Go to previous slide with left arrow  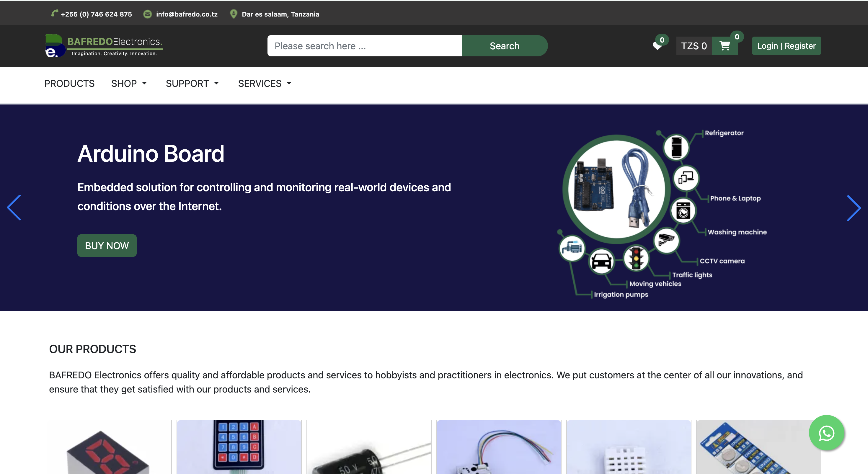(x=14, y=207)
